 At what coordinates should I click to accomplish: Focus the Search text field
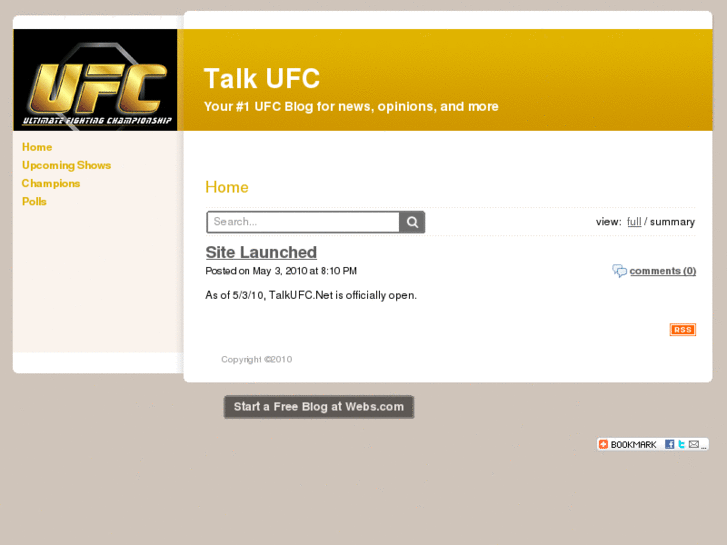coord(303,222)
